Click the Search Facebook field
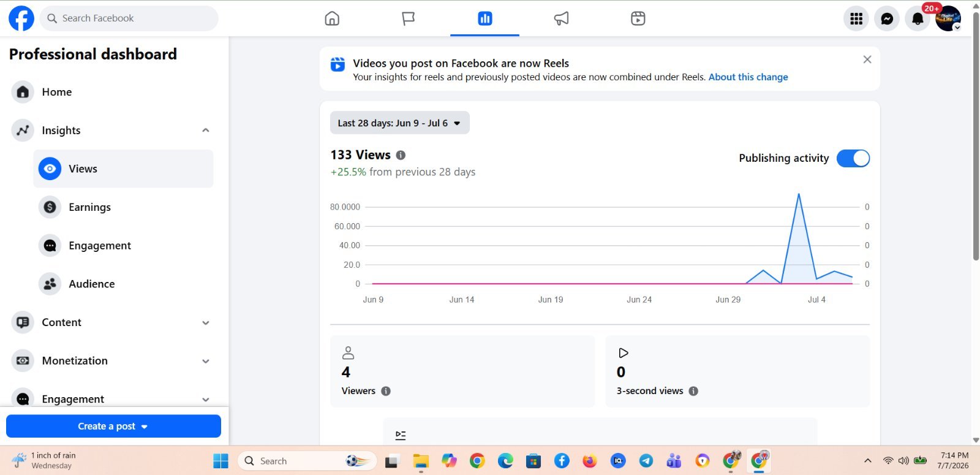980x475 pixels. 129,18
